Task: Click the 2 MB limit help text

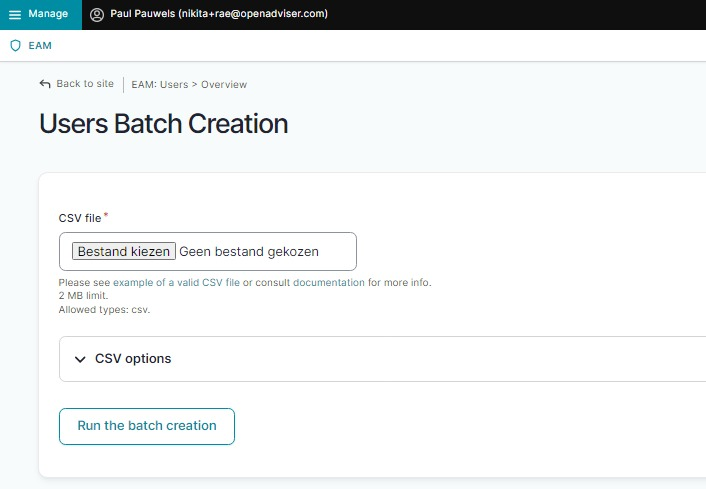Action: [x=83, y=296]
